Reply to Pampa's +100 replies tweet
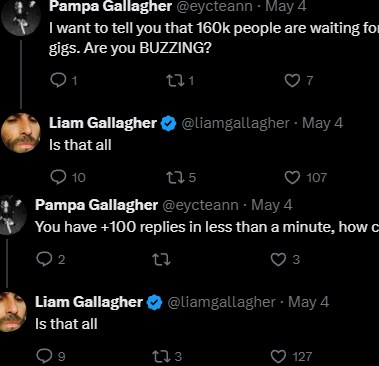The image size is (379, 366). click(x=44, y=259)
